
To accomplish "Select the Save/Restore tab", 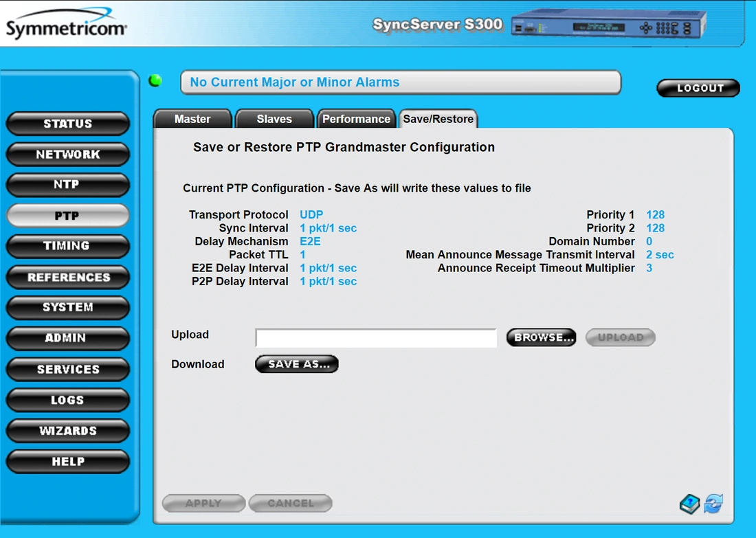I will click(x=438, y=118).
